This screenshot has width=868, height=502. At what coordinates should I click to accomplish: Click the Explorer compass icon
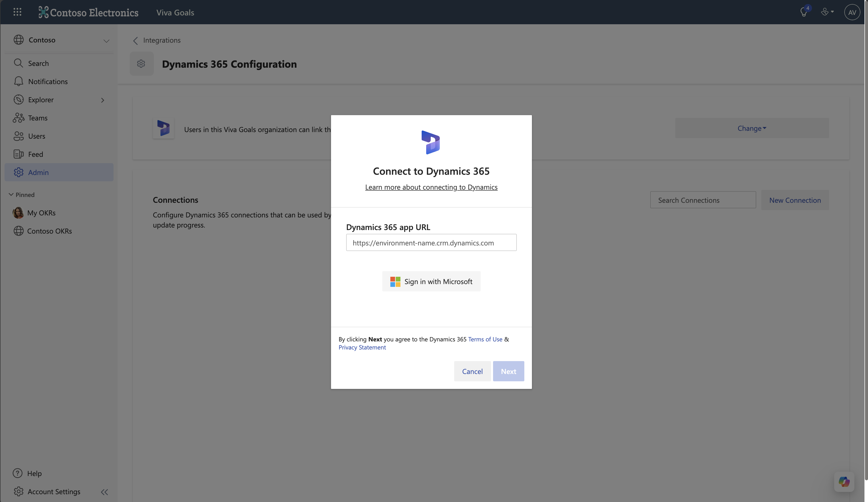click(x=18, y=100)
